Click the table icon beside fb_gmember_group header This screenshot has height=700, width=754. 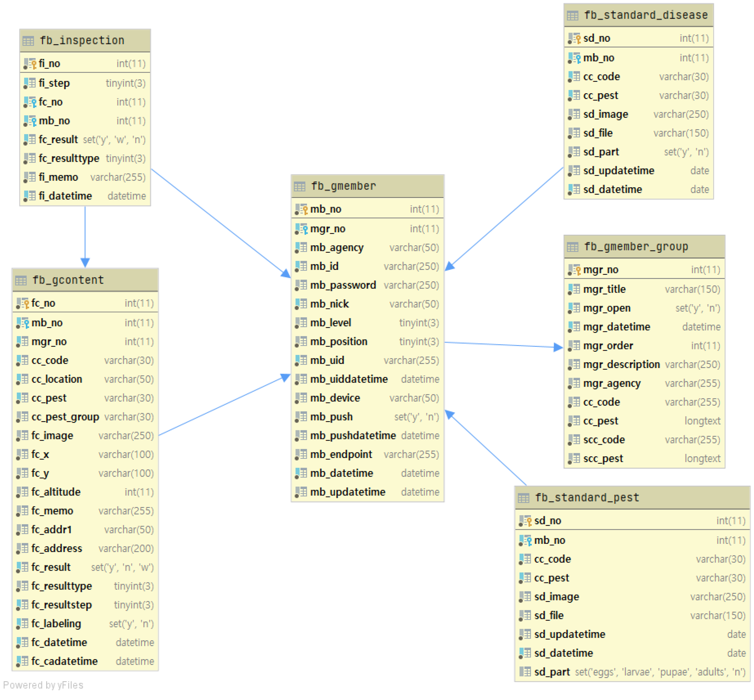573,247
